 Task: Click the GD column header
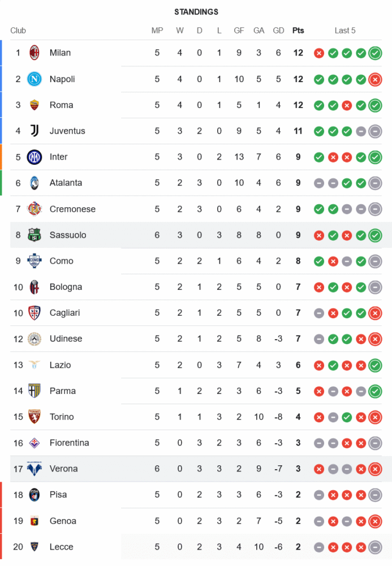pos(278,31)
